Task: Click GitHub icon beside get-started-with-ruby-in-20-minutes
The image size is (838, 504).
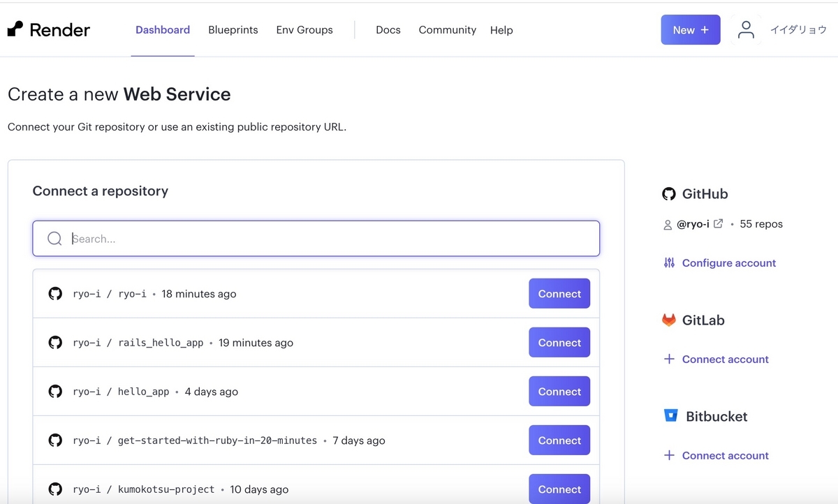Action: pos(55,440)
